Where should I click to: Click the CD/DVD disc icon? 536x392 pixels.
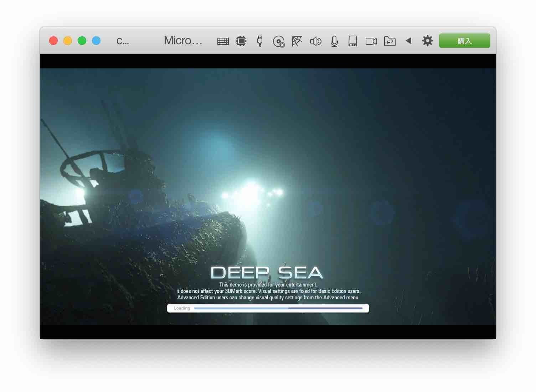pyautogui.click(x=279, y=41)
